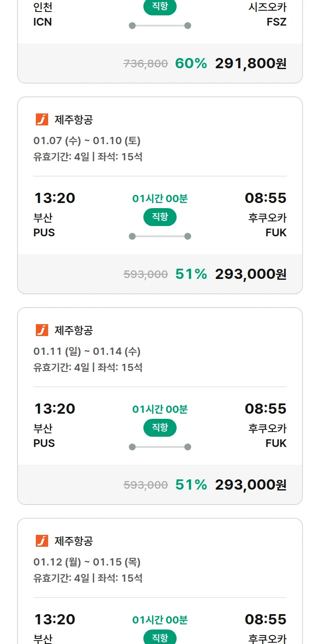
Task: Click the 유효기간 4일, 좌석 15석 info on the 01.12 card
Action: 88,578
